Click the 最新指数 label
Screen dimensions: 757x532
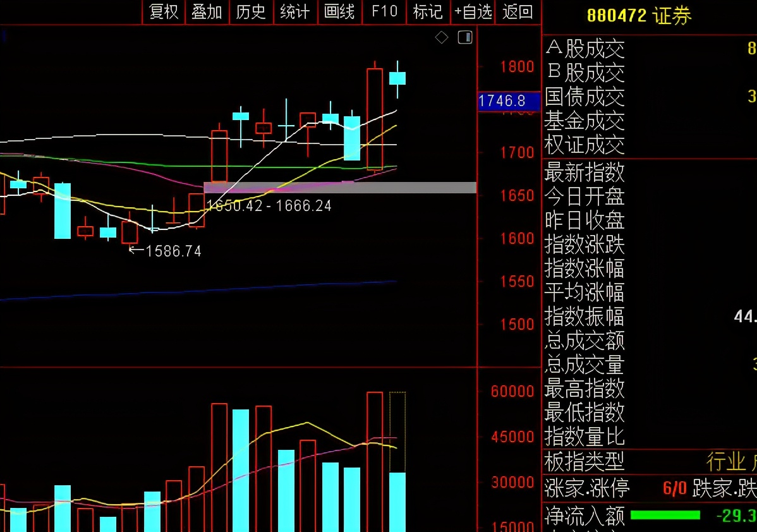(x=584, y=172)
